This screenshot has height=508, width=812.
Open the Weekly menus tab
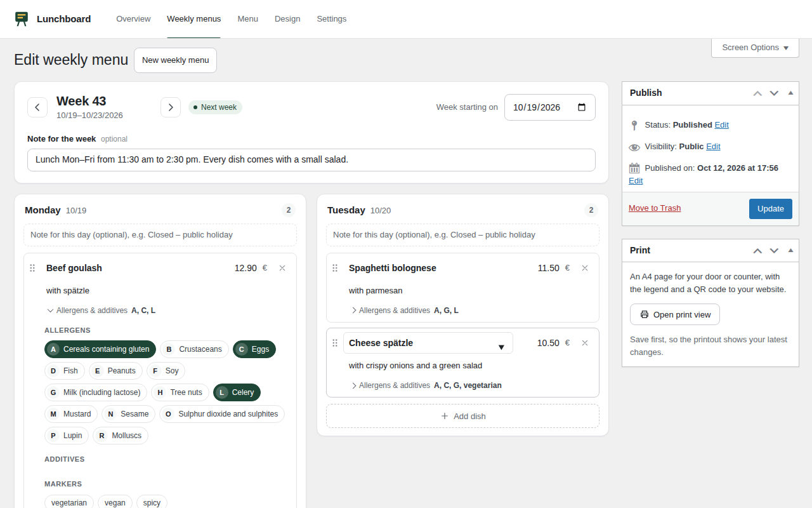pos(194,19)
